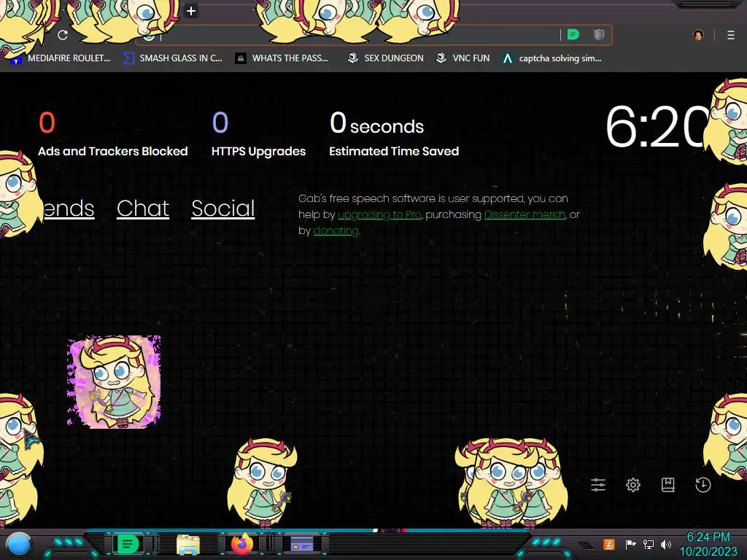Open the Start orb on taskbar

[18, 545]
